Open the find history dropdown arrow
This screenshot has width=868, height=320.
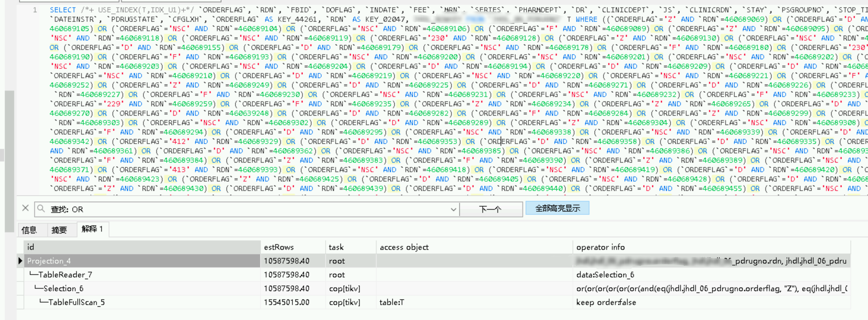click(453, 209)
